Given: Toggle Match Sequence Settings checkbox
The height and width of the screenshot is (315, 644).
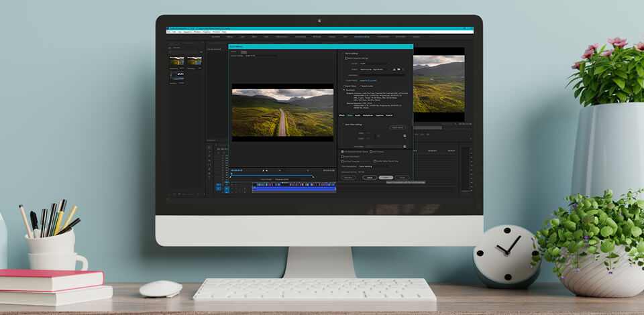Looking at the screenshot, I should point(346,58).
